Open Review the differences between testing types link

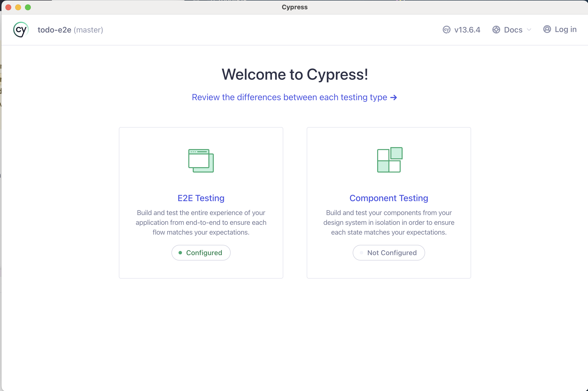pos(289,97)
